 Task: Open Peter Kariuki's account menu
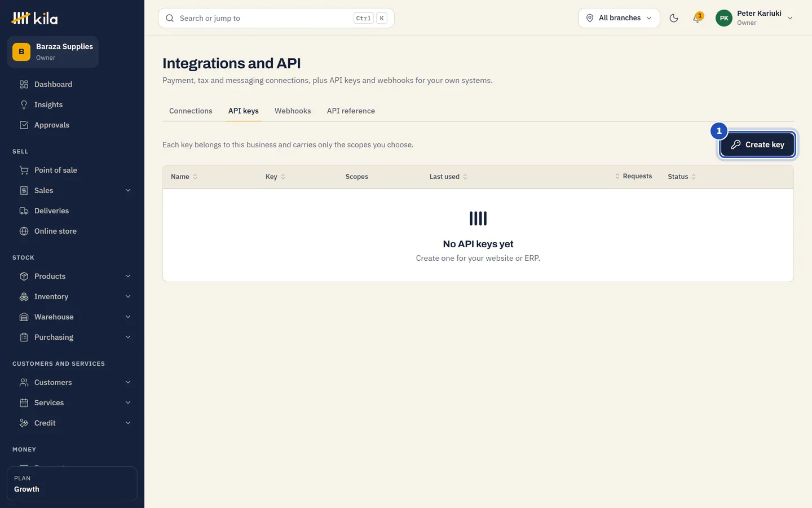click(755, 18)
